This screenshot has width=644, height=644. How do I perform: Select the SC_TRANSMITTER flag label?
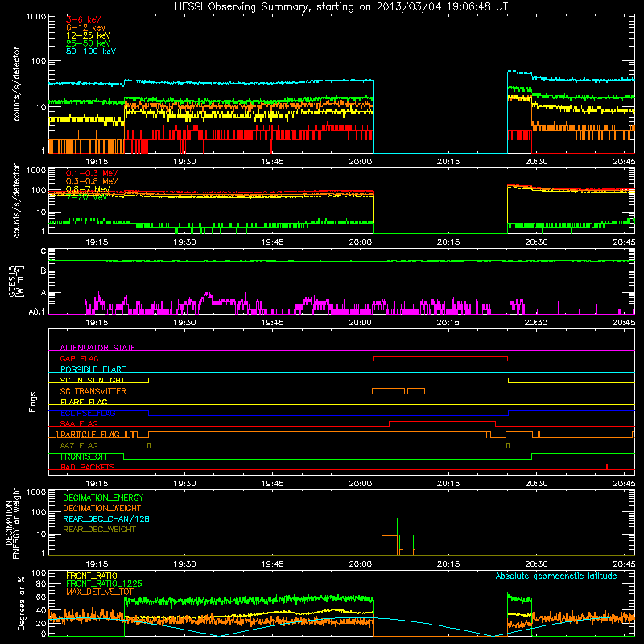pyautogui.click(x=93, y=391)
